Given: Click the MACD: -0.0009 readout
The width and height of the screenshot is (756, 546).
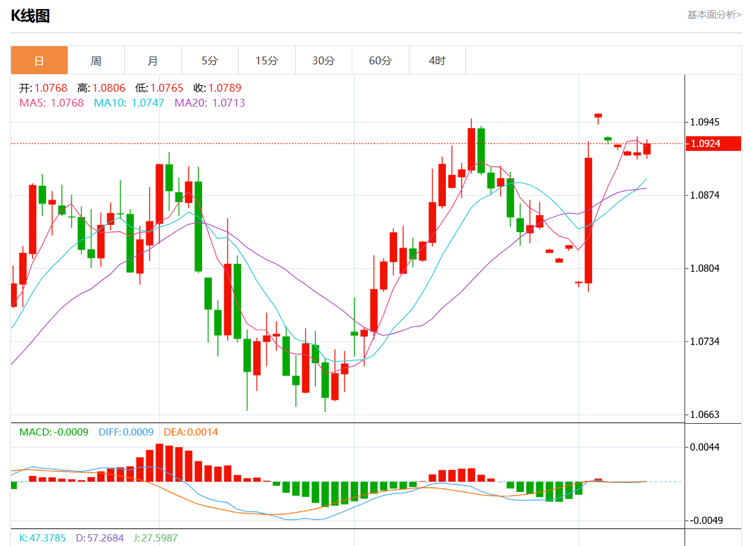Looking at the screenshot, I should (x=54, y=432).
